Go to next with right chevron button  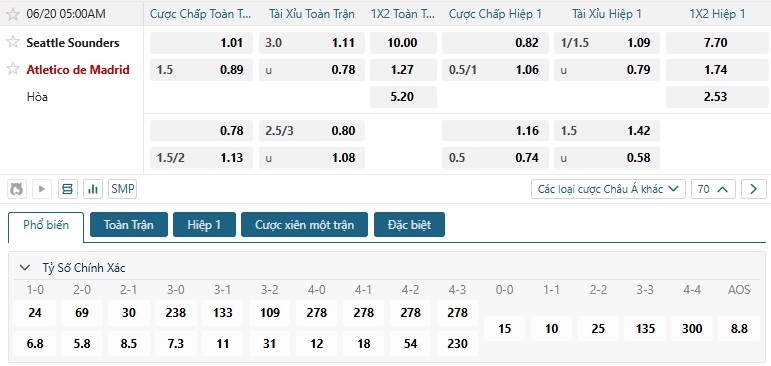pyautogui.click(x=754, y=189)
